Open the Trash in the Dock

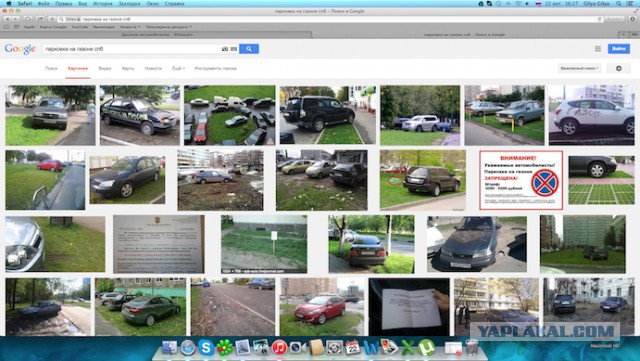pyautogui.click(x=472, y=348)
